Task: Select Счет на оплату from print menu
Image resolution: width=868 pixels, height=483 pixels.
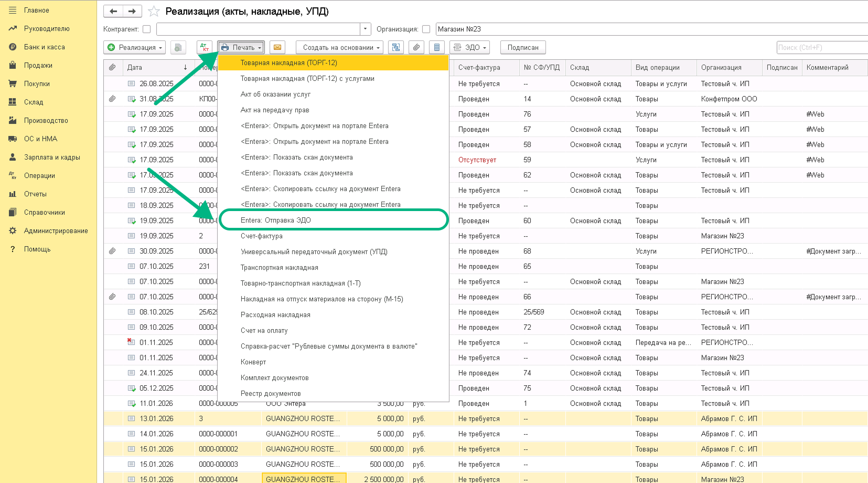Action: [264, 330]
